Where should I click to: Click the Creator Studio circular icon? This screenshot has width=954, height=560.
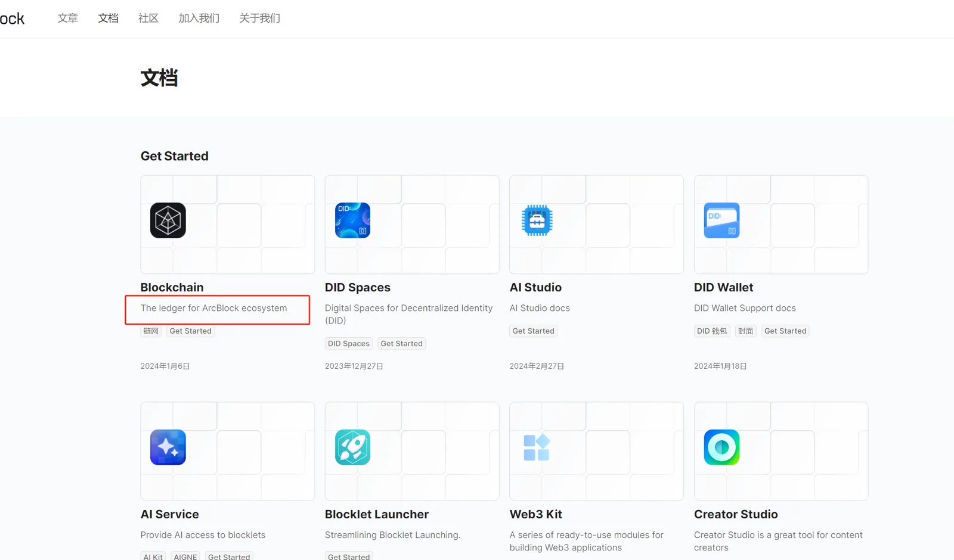(x=721, y=447)
